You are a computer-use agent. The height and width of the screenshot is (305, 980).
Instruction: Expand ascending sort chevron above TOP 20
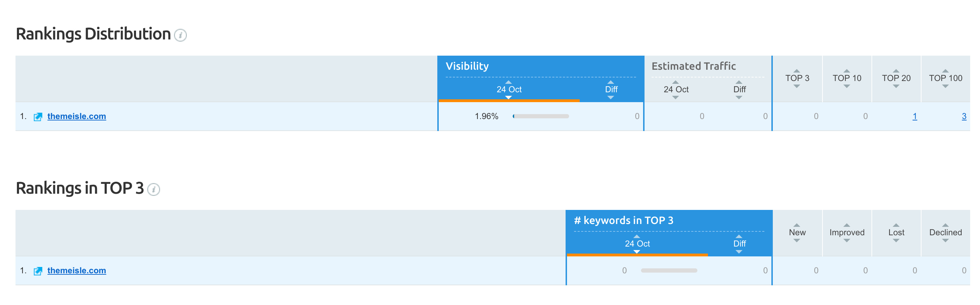[896, 70]
